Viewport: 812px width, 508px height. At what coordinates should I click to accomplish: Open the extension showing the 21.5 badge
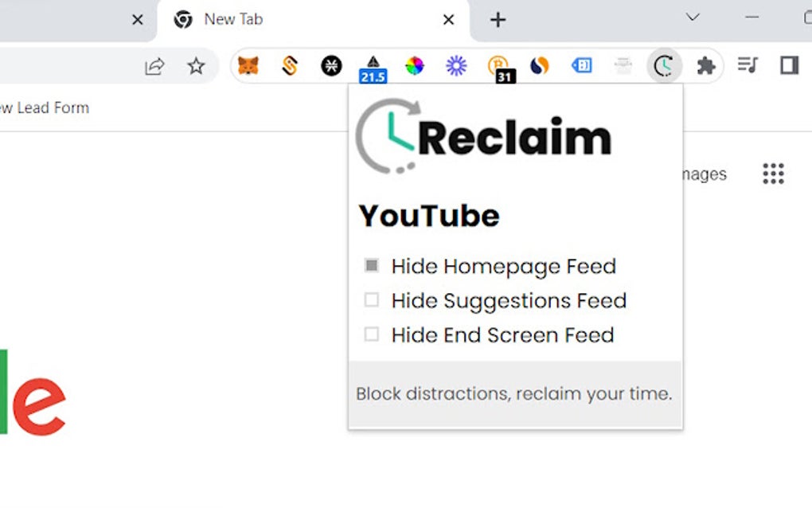click(373, 69)
